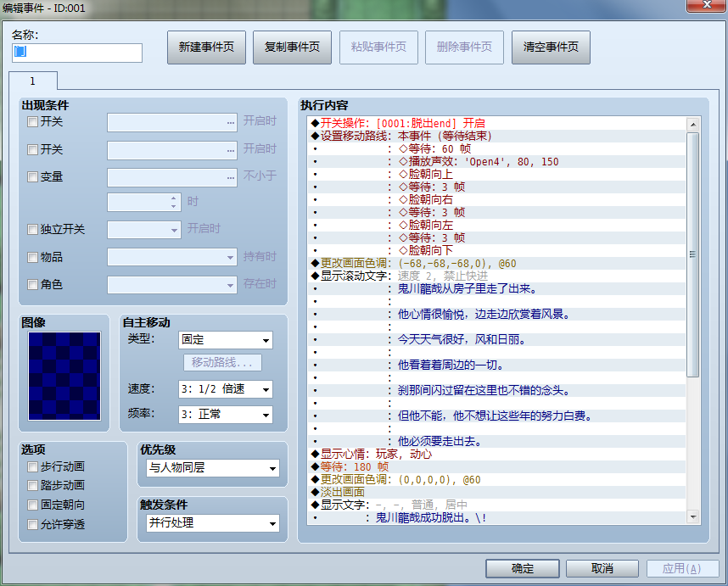Select 更改画面色调 (-68,-68,-68,0) command
The height and width of the screenshot is (586, 728).
coord(496,263)
